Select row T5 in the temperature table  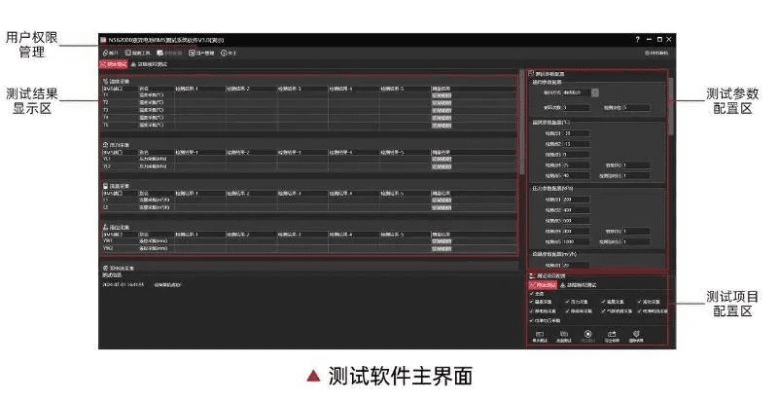[x=309, y=125]
